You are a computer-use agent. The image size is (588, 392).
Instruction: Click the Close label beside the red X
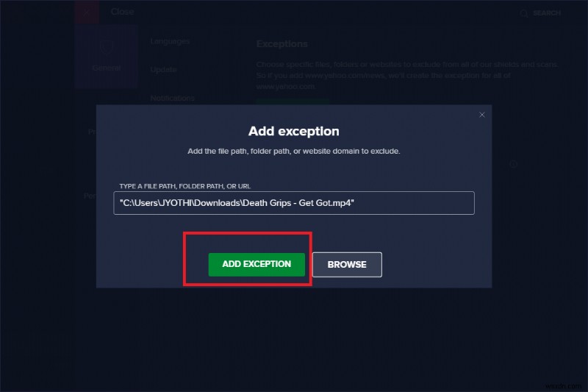click(122, 12)
